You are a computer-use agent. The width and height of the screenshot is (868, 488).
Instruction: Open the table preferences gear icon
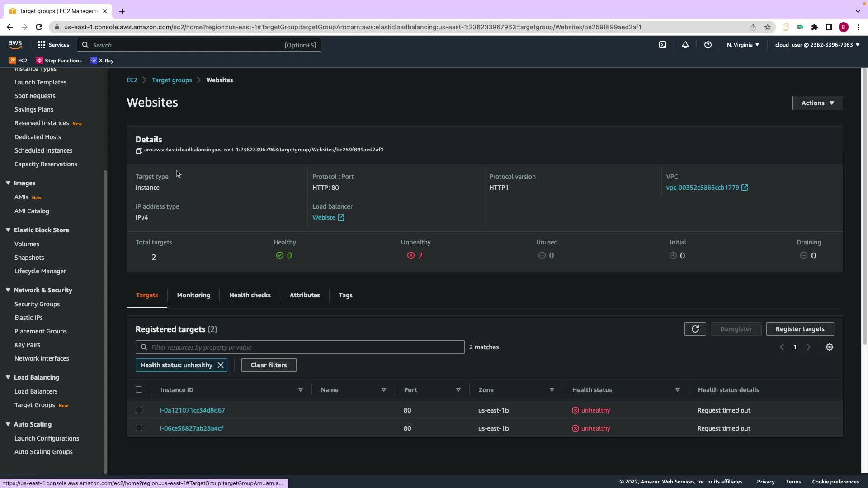click(x=829, y=347)
